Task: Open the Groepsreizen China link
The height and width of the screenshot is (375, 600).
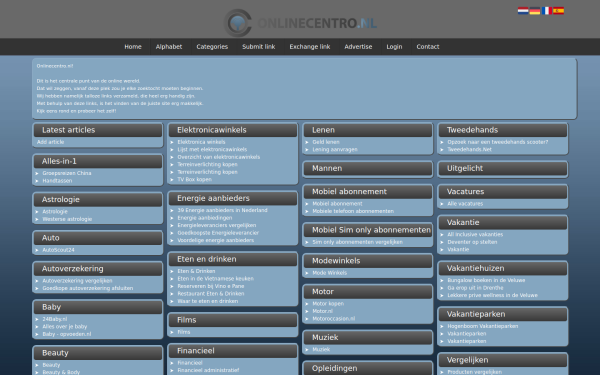Action: pyautogui.click(x=67, y=173)
